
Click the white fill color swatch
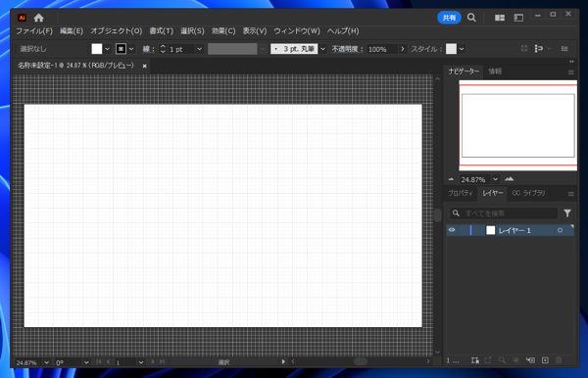tap(97, 49)
